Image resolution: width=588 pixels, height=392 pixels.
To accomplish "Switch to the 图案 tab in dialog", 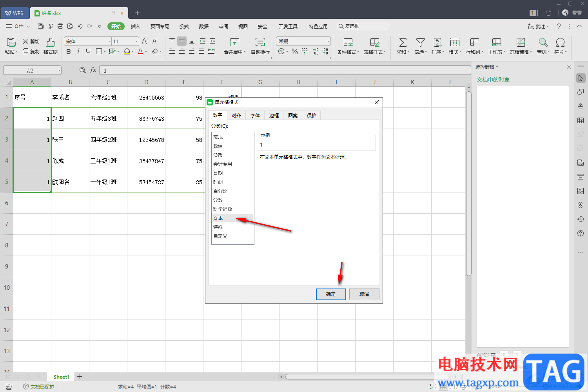I will coord(293,115).
